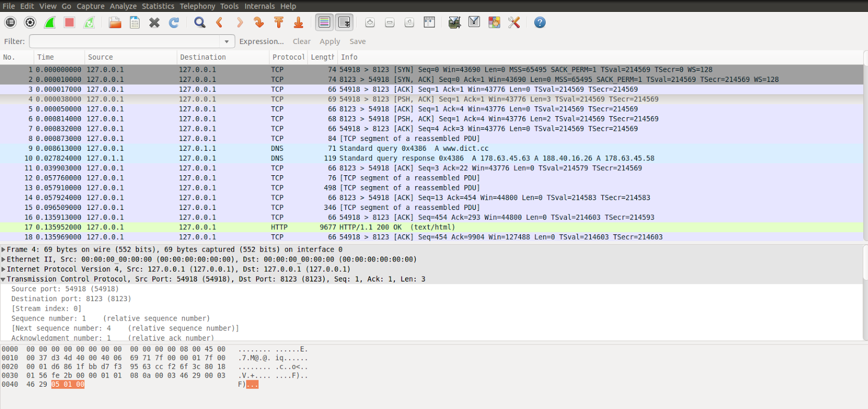
Task: Select the DNS Standard query www.dict.cc packet
Action: click(x=431, y=149)
